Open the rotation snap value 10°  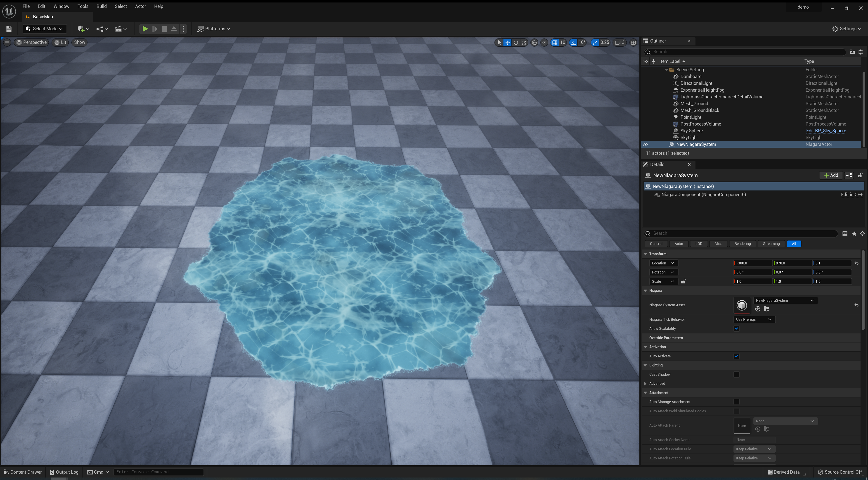(x=582, y=43)
